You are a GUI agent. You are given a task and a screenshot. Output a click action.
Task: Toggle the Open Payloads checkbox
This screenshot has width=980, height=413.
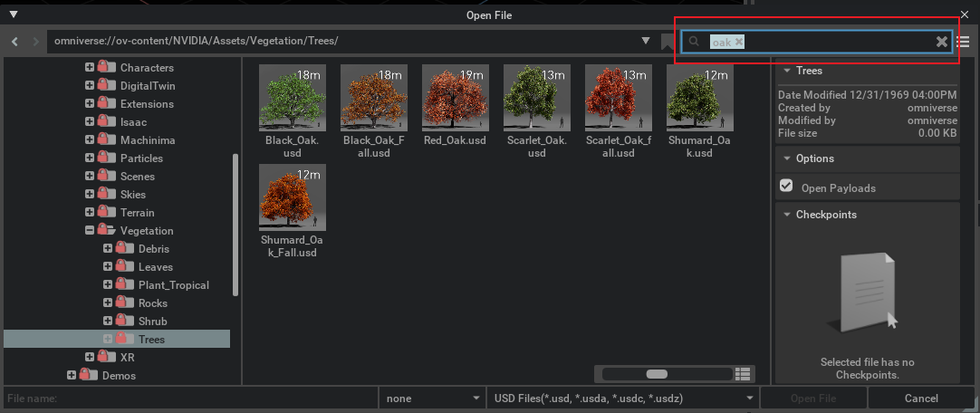pyautogui.click(x=786, y=186)
